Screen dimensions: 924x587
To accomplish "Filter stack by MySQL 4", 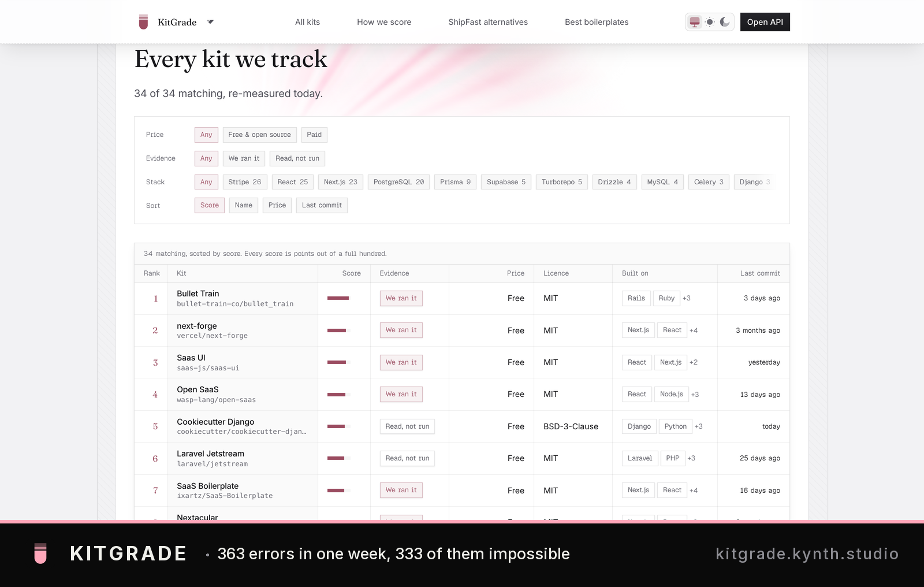I will click(662, 182).
